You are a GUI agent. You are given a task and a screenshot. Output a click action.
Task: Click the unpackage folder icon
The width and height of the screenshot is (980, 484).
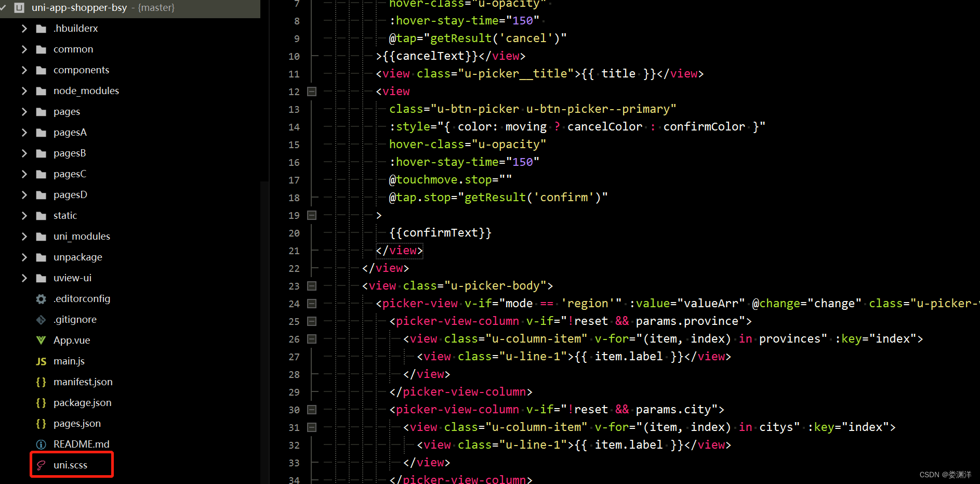click(41, 257)
